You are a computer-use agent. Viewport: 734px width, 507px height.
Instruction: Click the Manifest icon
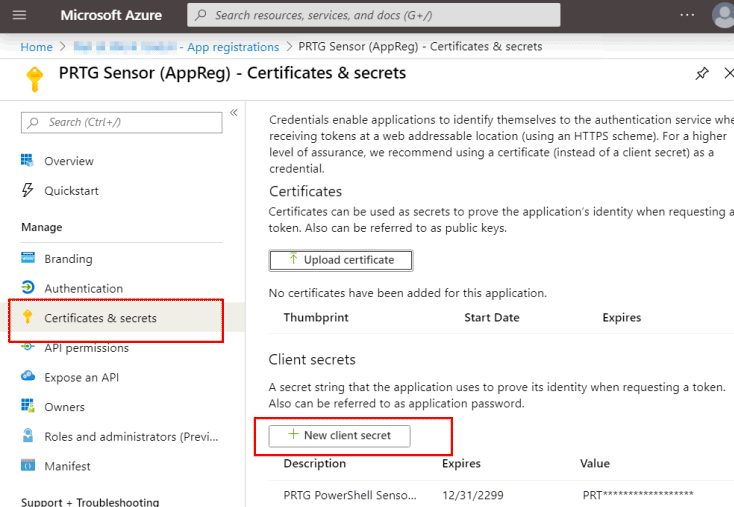tap(28, 465)
